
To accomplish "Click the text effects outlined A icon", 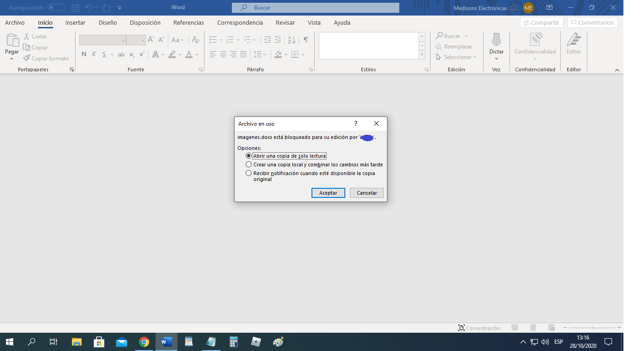I will [x=156, y=54].
